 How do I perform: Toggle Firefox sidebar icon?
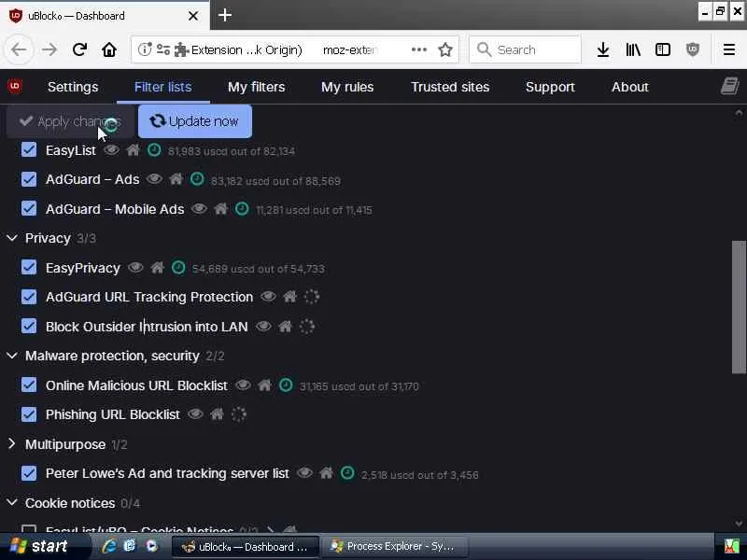(663, 49)
